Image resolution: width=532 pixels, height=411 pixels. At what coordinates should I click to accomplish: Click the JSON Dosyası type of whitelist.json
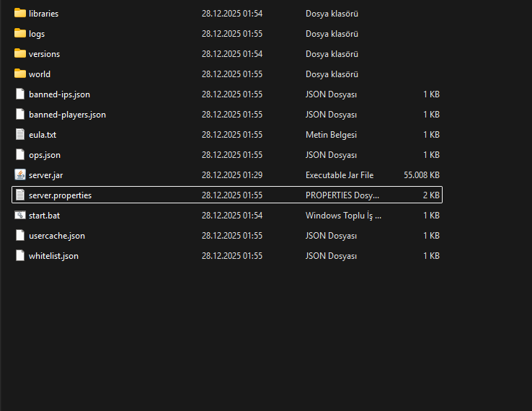(x=331, y=256)
